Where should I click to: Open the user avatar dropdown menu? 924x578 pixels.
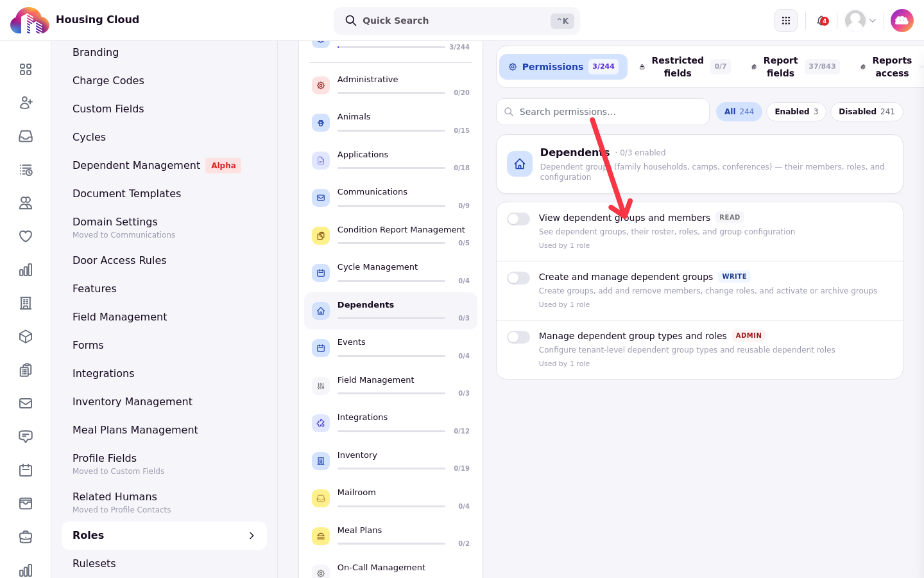860,21
